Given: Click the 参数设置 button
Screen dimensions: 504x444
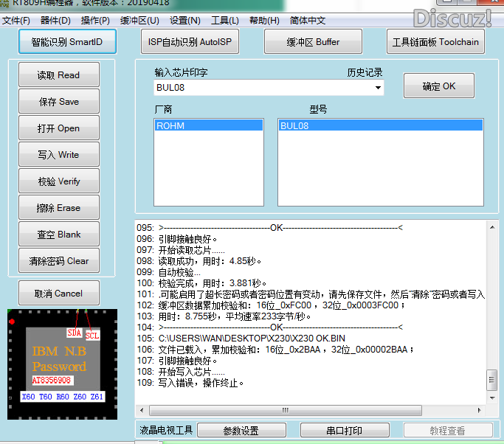Looking at the screenshot, I should tap(241, 430).
